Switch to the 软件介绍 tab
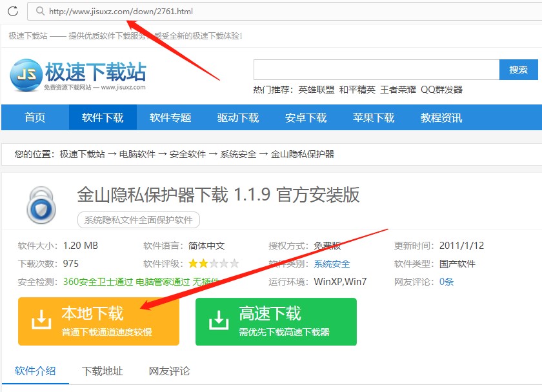 35,371
